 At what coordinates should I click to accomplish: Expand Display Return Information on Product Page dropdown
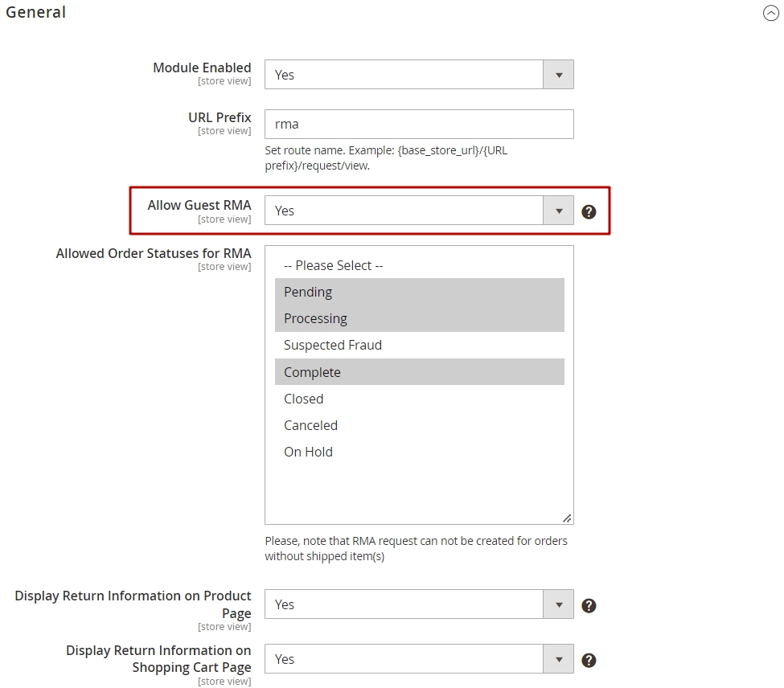[419, 604]
